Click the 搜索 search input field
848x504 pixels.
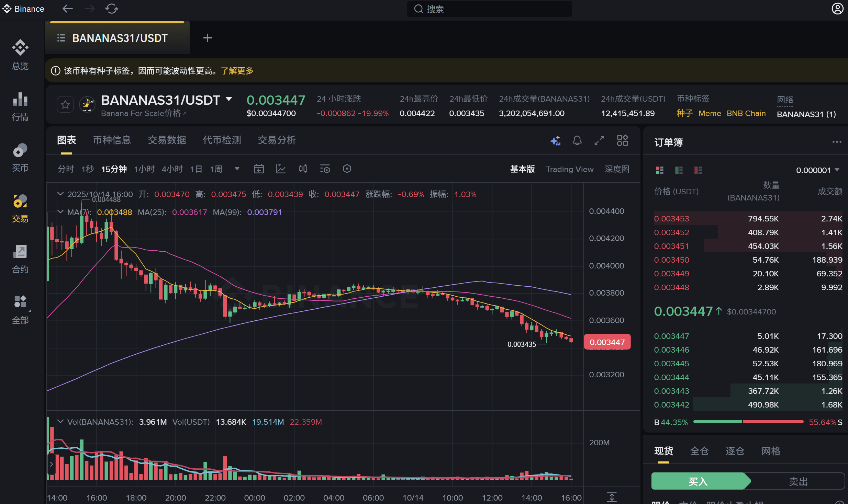tap(489, 9)
